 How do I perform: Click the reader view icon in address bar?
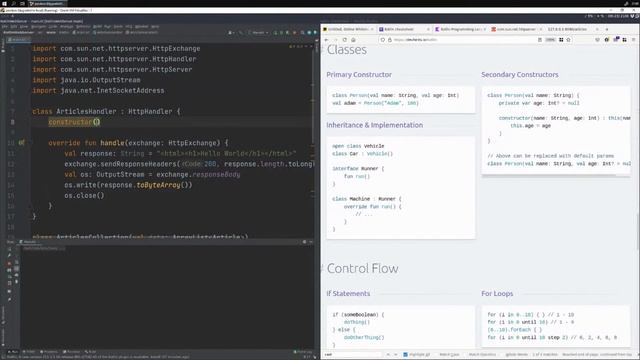(540, 40)
